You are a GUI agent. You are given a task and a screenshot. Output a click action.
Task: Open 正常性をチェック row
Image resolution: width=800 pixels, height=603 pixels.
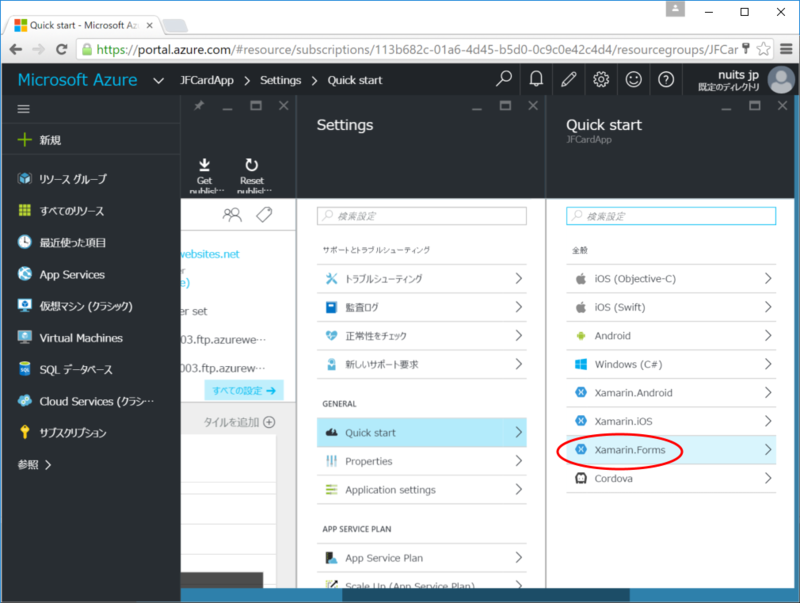(422, 336)
